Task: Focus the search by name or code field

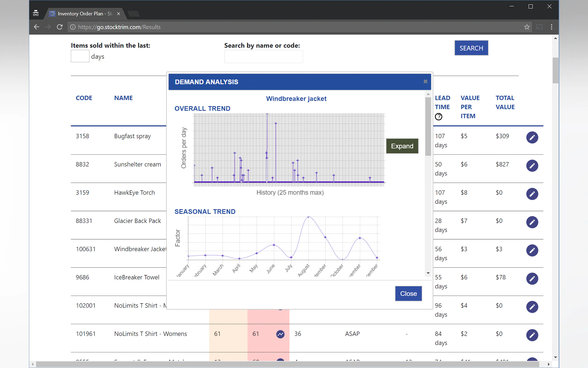Action: (x=263, y=57)
